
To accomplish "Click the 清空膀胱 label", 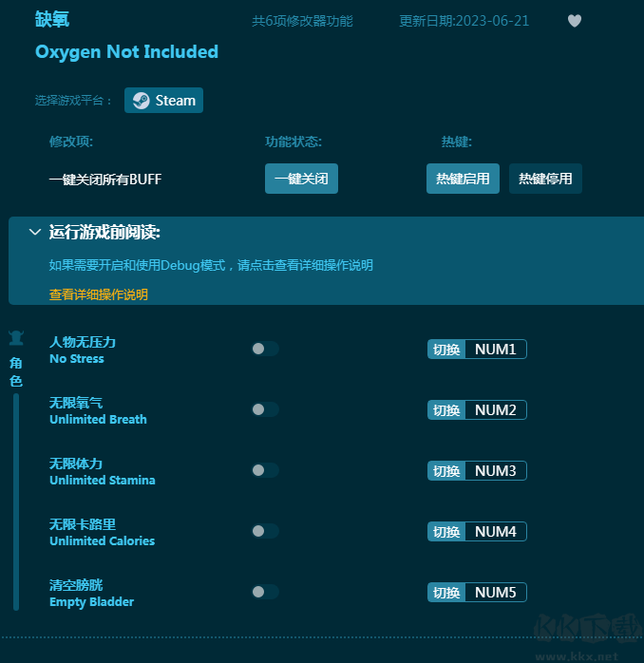I will 76,585.
